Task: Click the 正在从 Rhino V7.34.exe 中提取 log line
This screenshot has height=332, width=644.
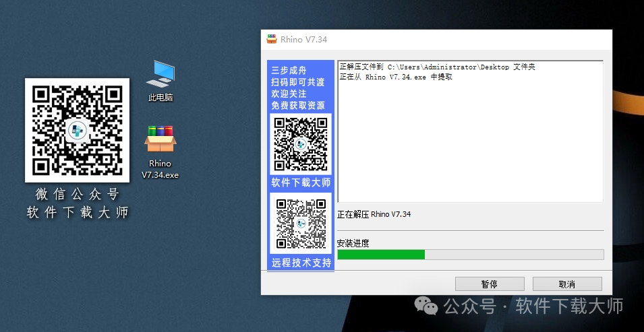Action: tap(396, 77)
